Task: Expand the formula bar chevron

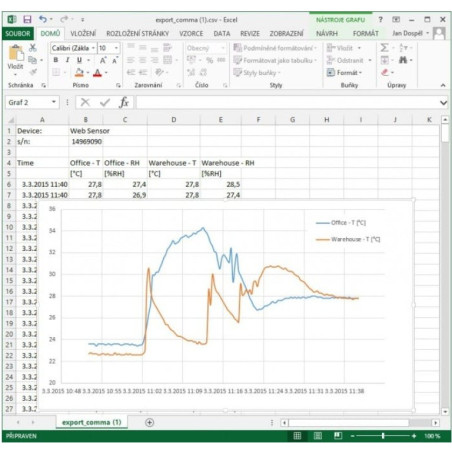Action: [x=443, y=102]
